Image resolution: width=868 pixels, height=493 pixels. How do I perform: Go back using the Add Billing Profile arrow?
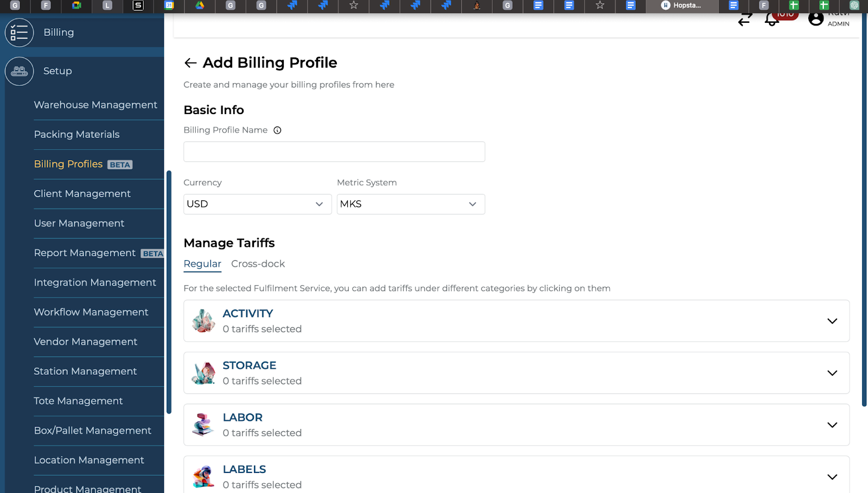click(190, 63)
